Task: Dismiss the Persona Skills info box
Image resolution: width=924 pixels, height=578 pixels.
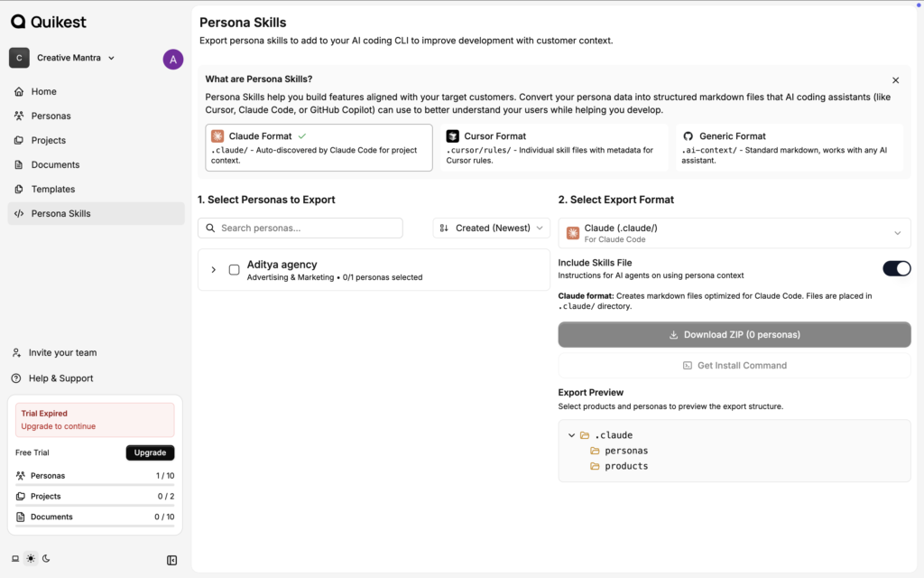Action: coord(895,80)
